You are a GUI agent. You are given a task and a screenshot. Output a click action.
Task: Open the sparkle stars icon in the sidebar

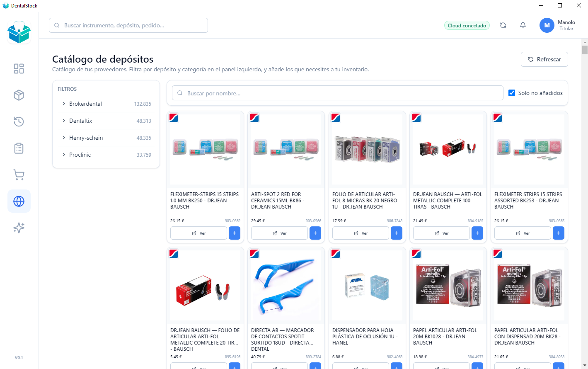point(19,228)
